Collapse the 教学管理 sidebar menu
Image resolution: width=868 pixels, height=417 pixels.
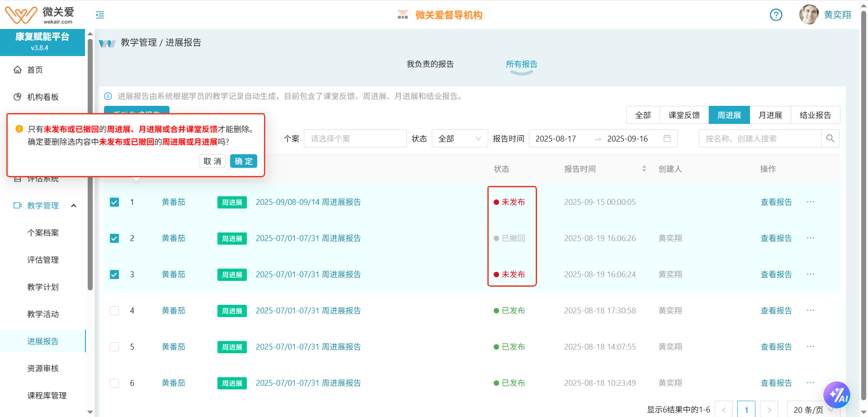(x=74, y=206)
